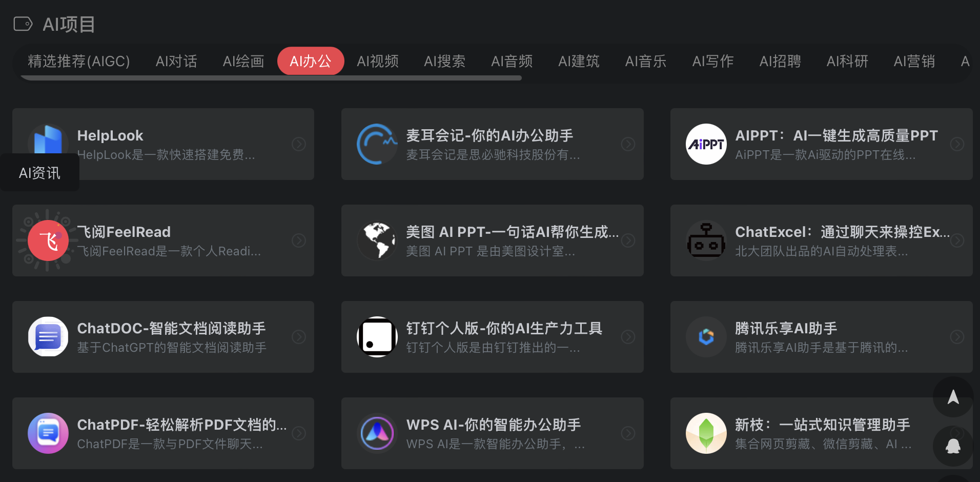
Task: Open 钉钉个人版-你的AI生产力工具 title link
Action: pyautogui.click(x=504, y=328)
